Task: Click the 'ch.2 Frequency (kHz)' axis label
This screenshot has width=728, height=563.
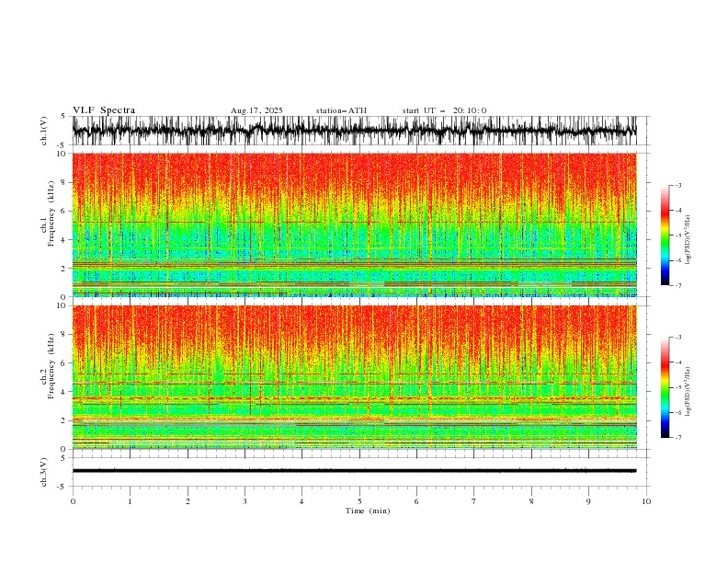Action: click(x=47, y=366)
